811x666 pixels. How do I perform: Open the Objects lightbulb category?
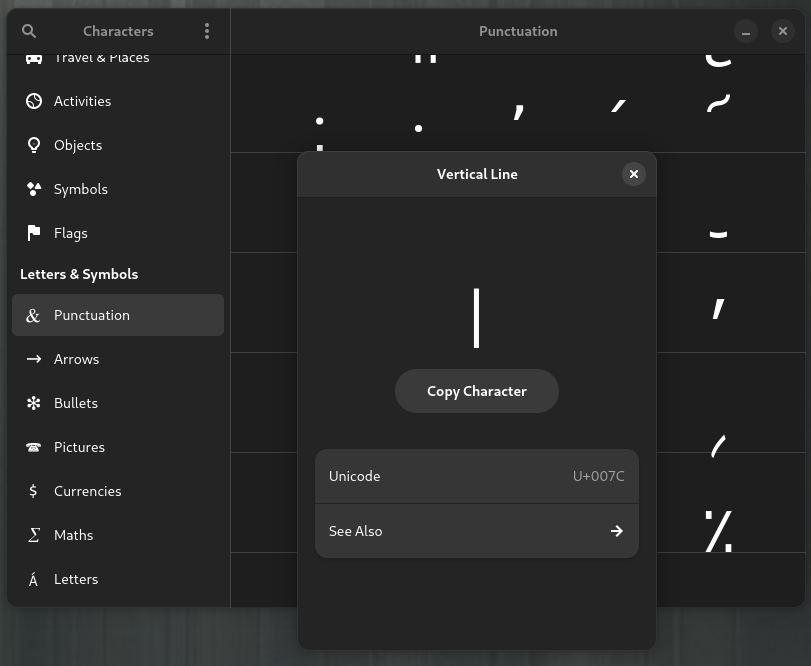118,145
